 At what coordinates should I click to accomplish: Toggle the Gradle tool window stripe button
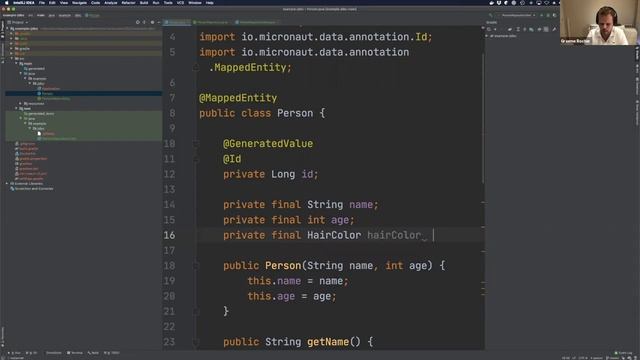tap(637, 53)
